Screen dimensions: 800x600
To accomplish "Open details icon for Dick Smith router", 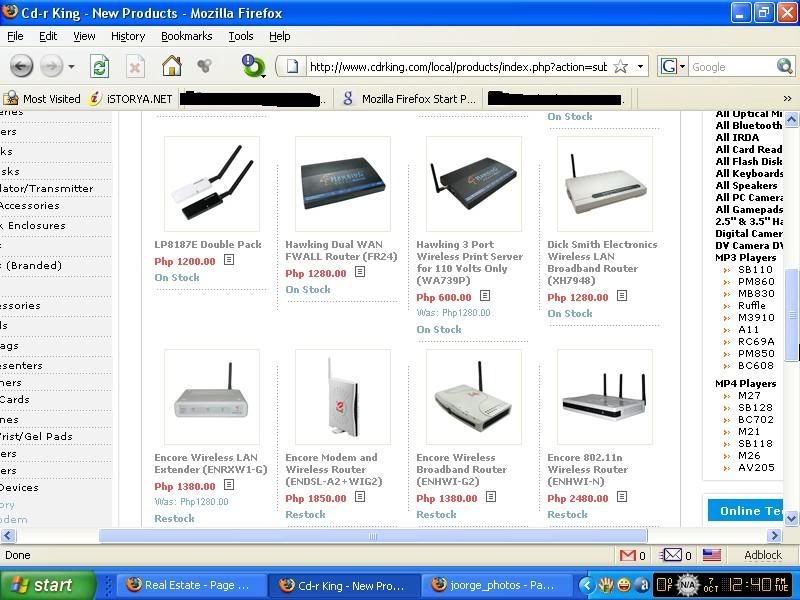I will [622, 295].
